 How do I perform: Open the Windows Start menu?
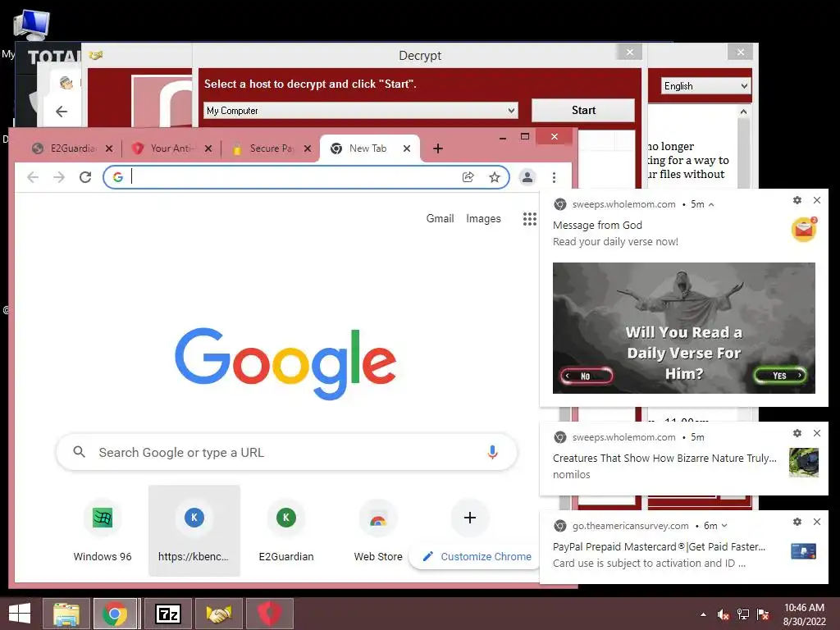pyautogui.click(x=20, y=614)
